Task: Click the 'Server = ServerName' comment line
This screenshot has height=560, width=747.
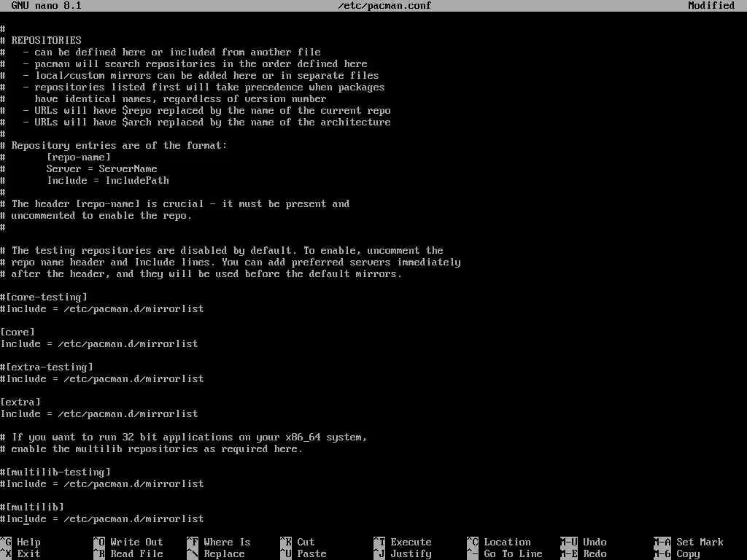Action: (x=79, y=169)
